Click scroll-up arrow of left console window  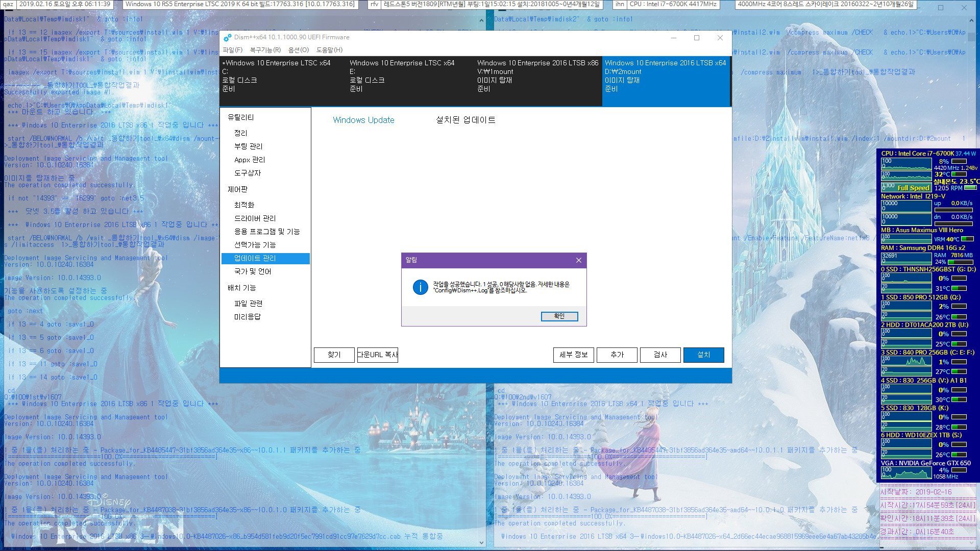tap(481, 20)
